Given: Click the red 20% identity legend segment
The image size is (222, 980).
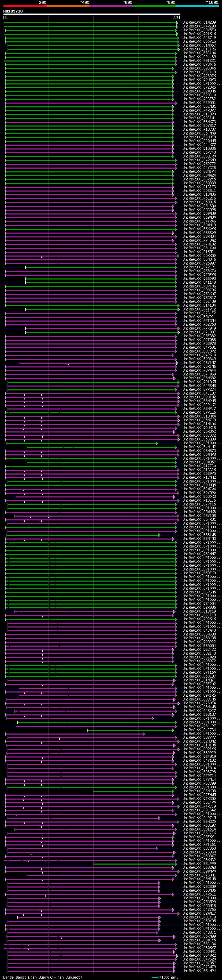Looking at the screenshot, I should tap(25, 6).
